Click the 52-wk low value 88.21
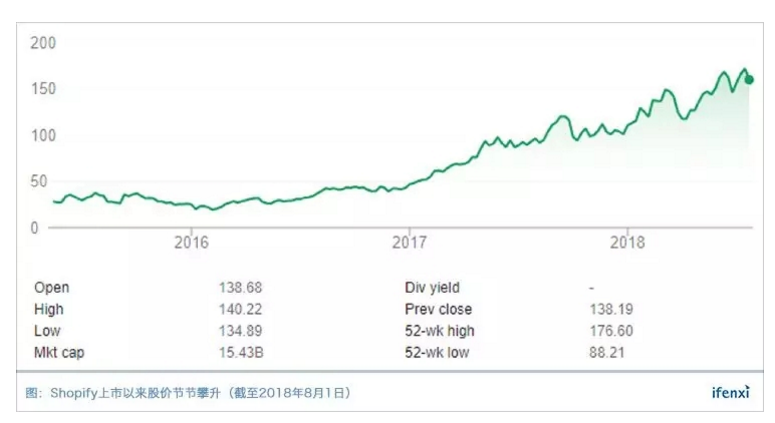 607,353
